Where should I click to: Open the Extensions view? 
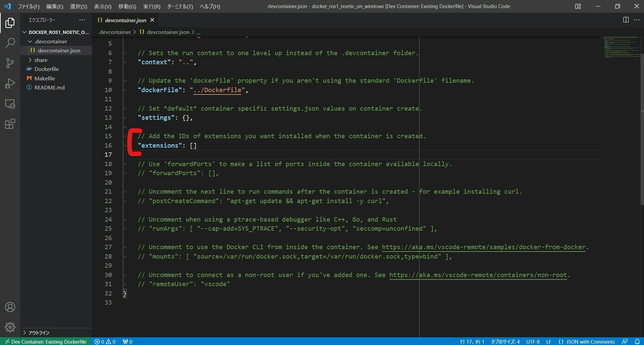[x=10, y=124]
